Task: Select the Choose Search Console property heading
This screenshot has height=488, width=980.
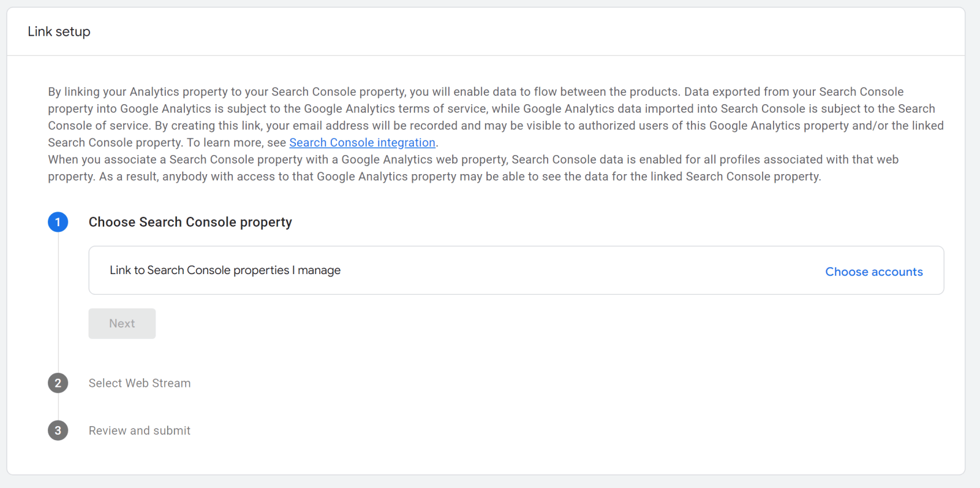Action: tap(190, 222)
